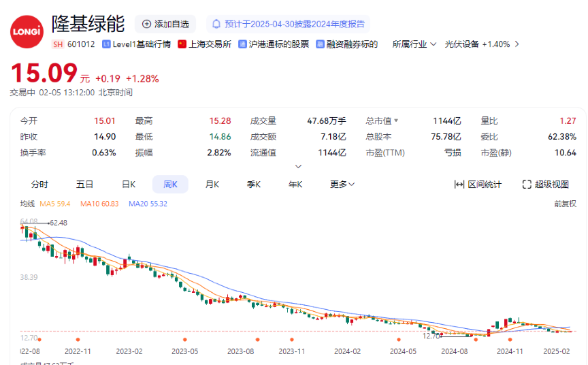Click the MA10 60.83 indicator label
Viewport: 588px width, 365px height.
point(99,204)
